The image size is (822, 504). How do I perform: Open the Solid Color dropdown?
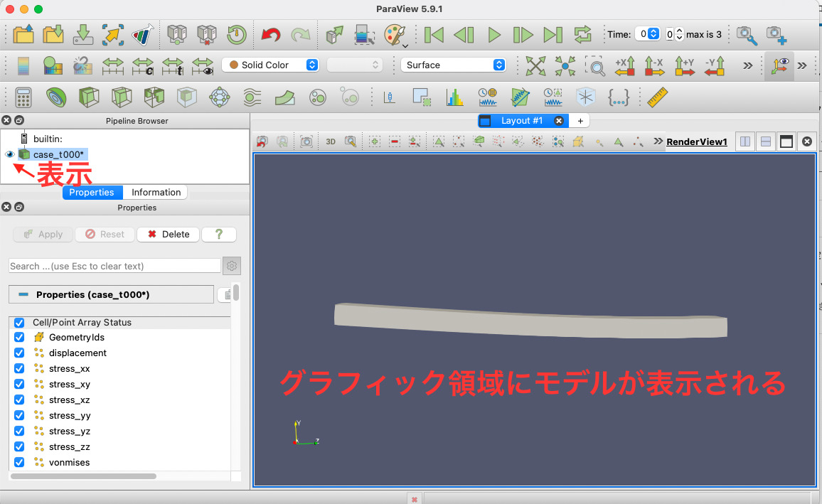pos(270,64)
